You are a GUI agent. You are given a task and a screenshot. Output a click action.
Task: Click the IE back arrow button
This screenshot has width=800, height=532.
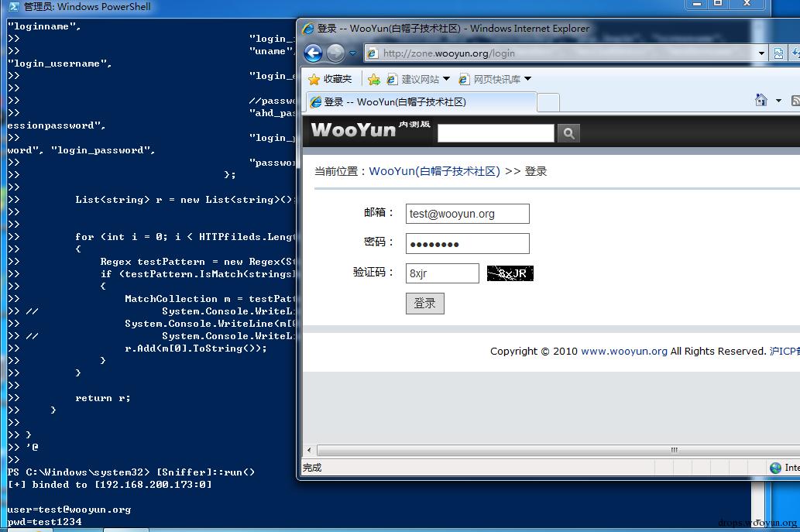point(314,53)
